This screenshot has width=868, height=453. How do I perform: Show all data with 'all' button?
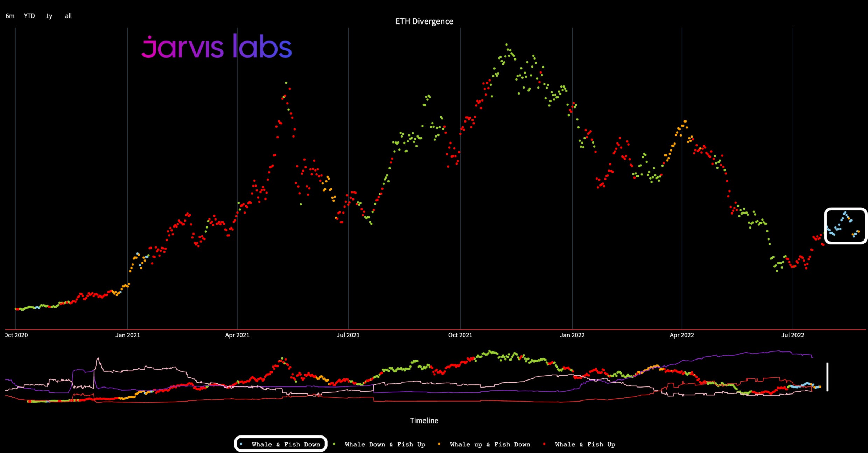point(68,16)
